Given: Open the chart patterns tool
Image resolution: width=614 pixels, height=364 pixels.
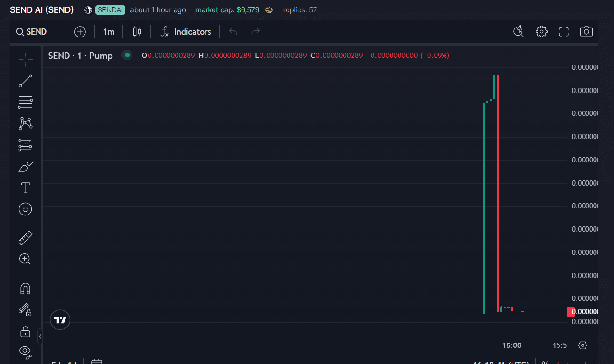Looking at the screenshot, I should click(26, 123).
